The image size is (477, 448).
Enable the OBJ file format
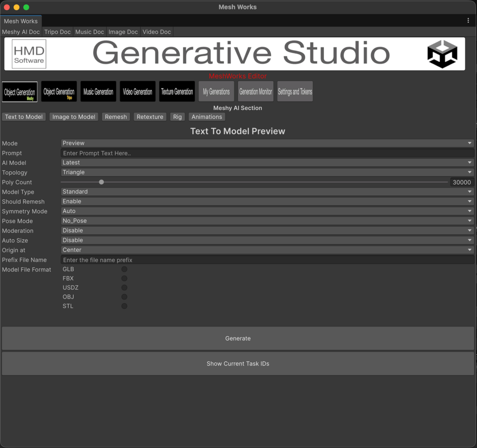(124, 297)
